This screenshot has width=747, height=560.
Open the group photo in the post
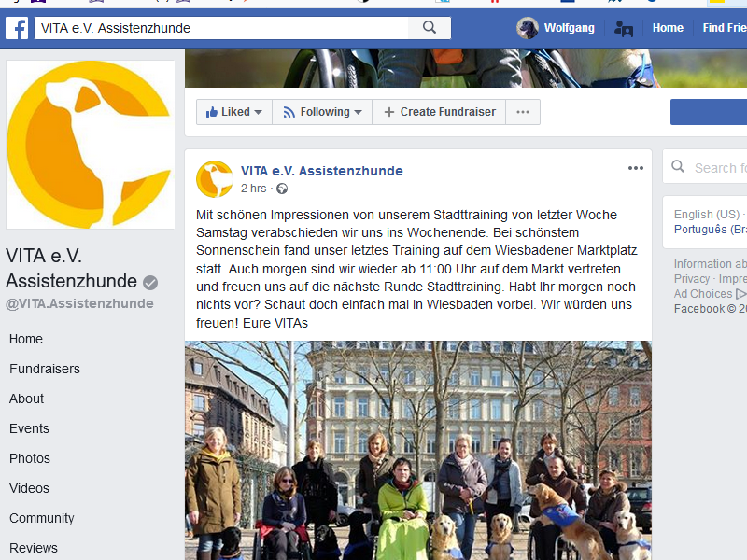pos(418,450)
